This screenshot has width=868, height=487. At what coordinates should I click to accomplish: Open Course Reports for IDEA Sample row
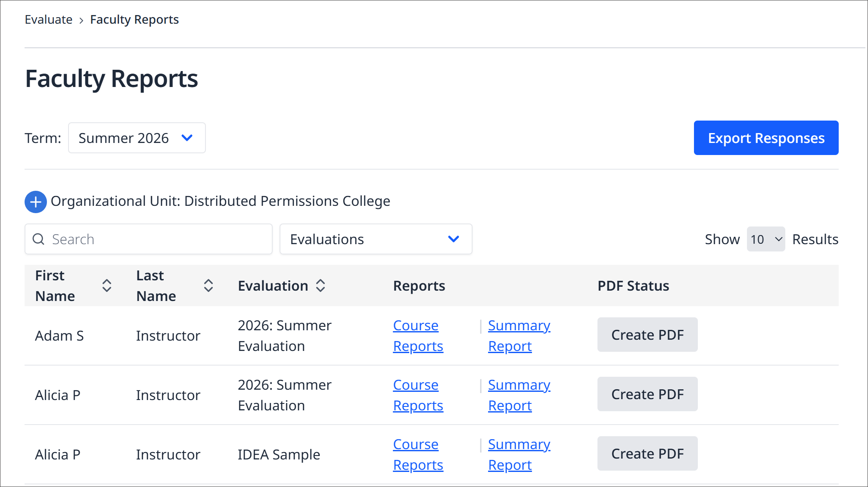418,455
